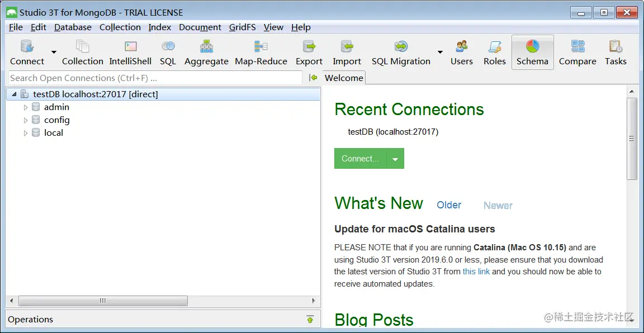Open the Newer news link

pos(498,205)
